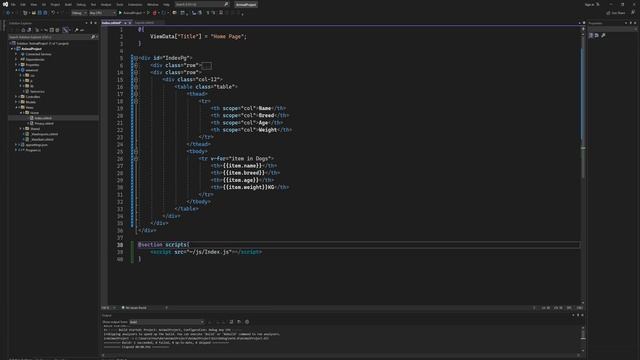Select Privacy.cshtml in Solution Explorer
Viewport: 640px width, 360px height.
click(x=44, y=123)
